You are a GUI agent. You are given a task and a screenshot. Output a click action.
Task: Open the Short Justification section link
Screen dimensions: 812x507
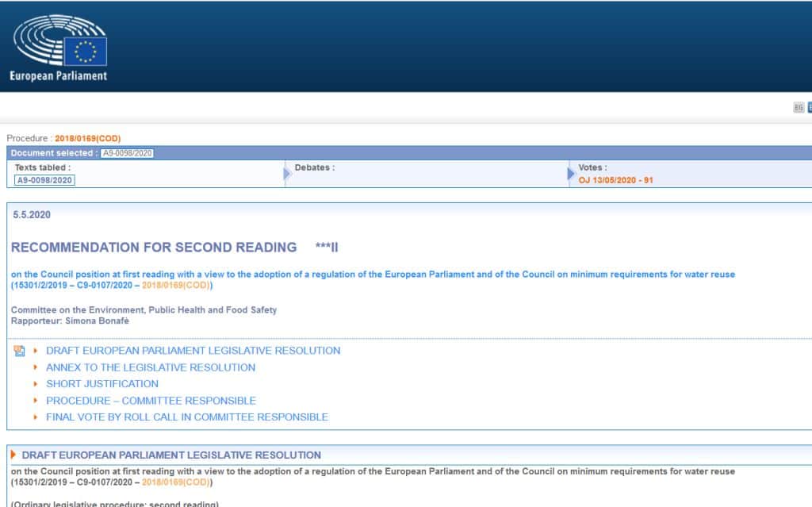(102, 384)
